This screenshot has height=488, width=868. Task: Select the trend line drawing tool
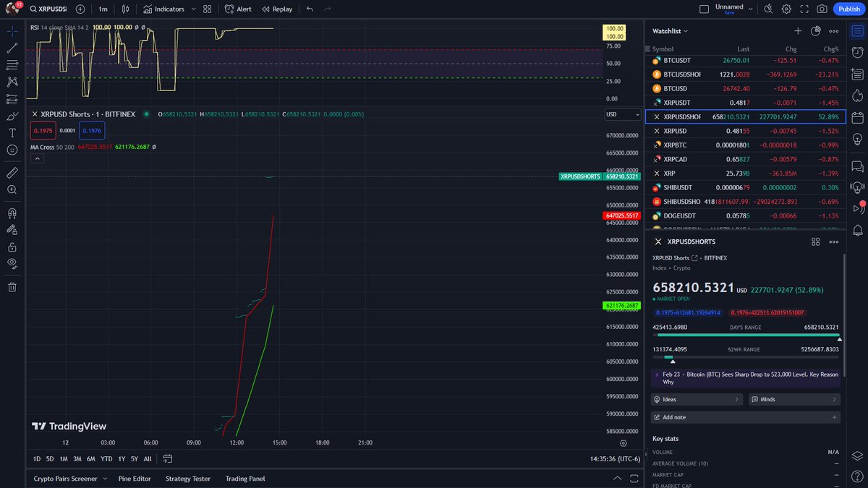click(x=12, y=48)
